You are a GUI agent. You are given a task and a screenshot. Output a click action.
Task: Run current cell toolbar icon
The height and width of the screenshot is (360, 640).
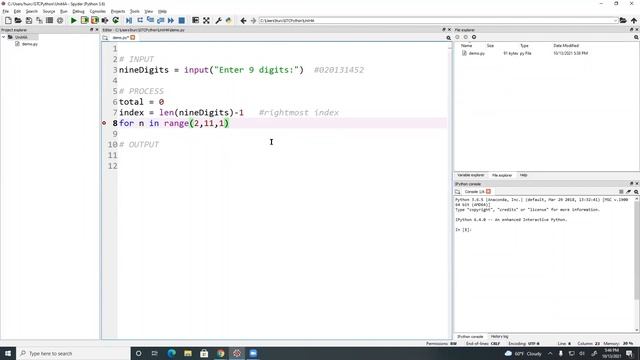tap(84, 20)
